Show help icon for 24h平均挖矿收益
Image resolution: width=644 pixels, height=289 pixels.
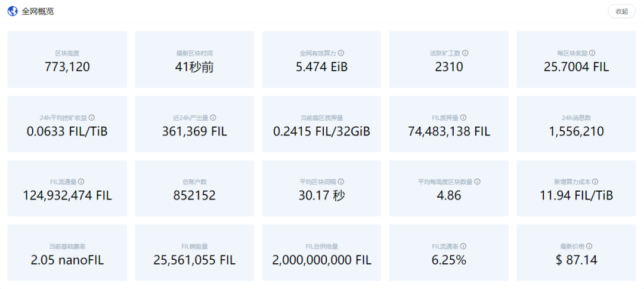click(x=92, y=118)
